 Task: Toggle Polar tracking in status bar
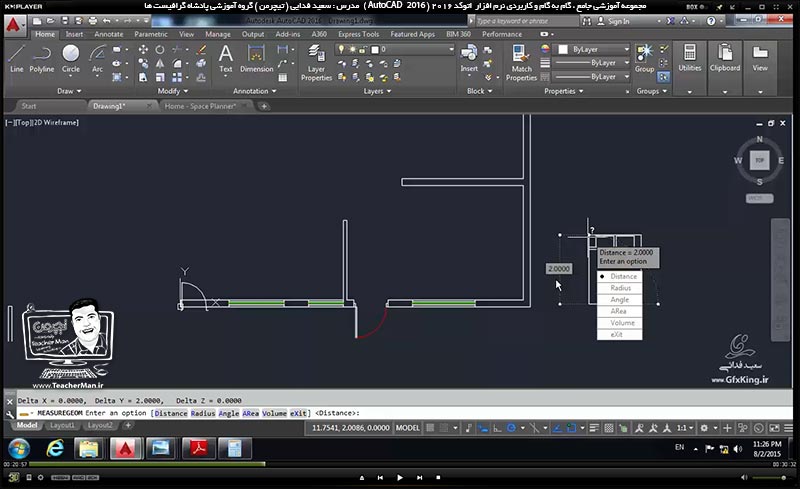[511, 428]
